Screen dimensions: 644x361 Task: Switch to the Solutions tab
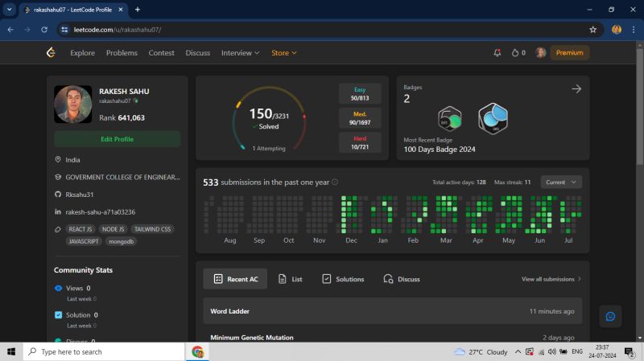coord(343,279)
